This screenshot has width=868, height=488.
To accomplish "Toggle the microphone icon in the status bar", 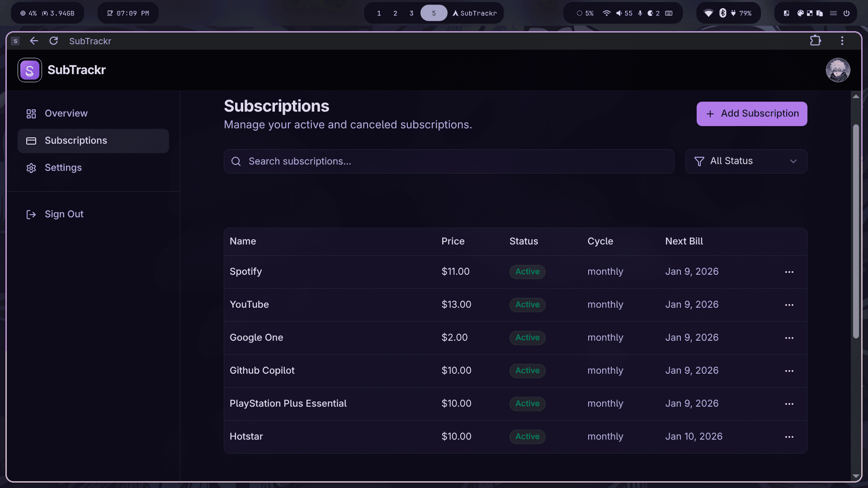I will (x=640, y=13).
